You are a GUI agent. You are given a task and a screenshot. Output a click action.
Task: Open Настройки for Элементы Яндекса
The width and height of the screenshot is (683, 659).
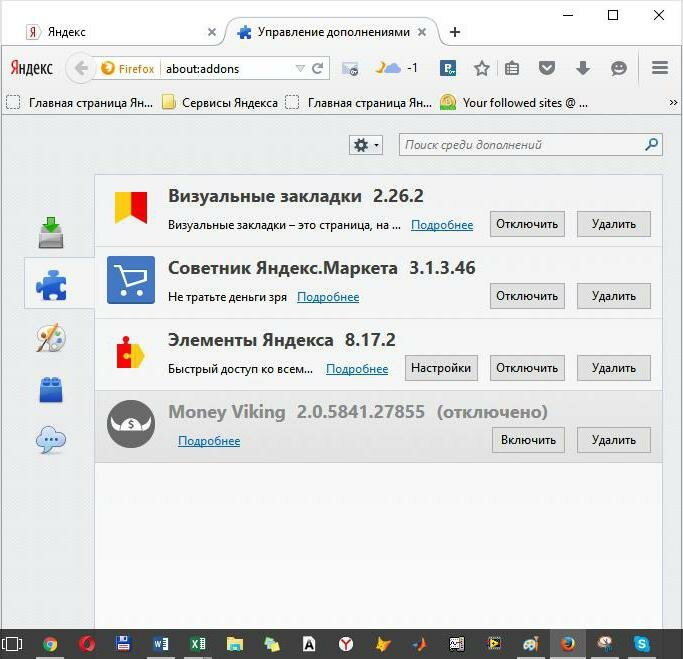[x=441, y=368]
